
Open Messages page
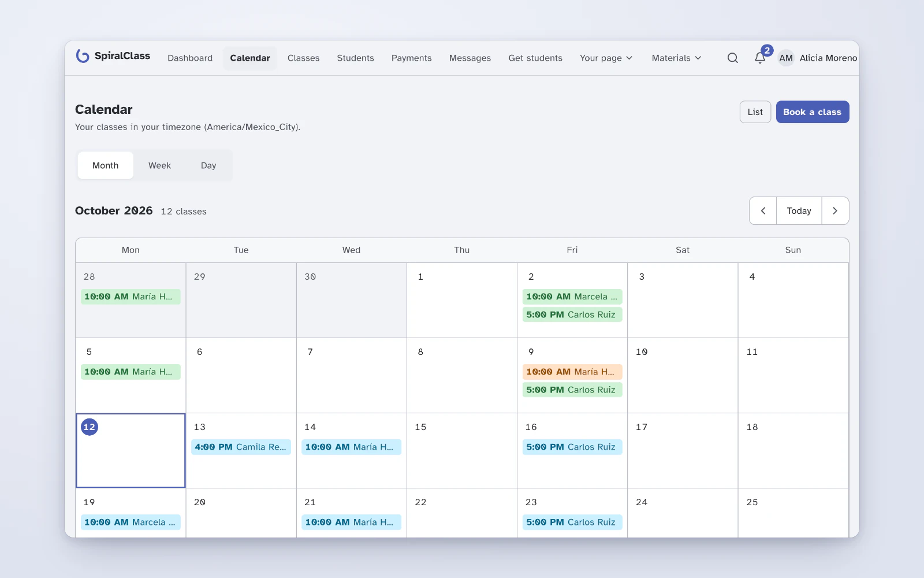(470, 58)
